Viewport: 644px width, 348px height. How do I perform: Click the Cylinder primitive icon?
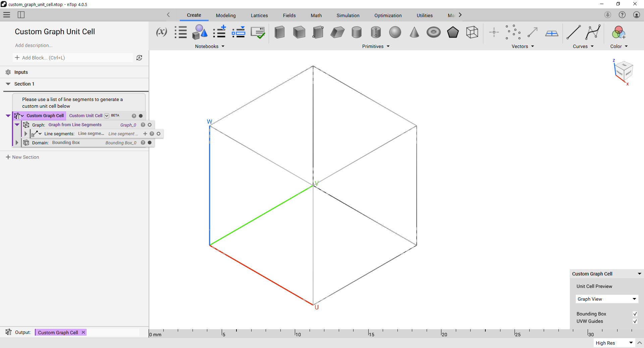(357, 32)
